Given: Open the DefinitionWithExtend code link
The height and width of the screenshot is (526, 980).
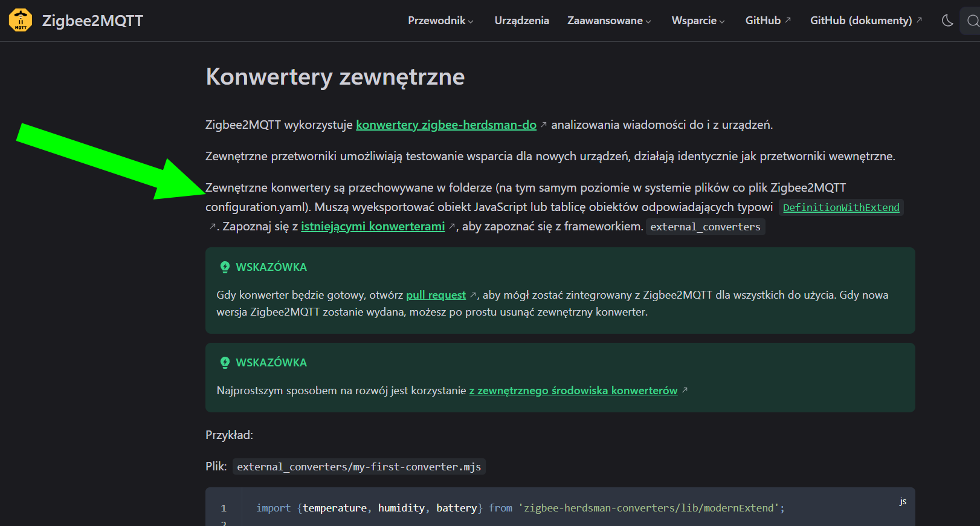Looking at the screenshot, I should pos(841,207).
